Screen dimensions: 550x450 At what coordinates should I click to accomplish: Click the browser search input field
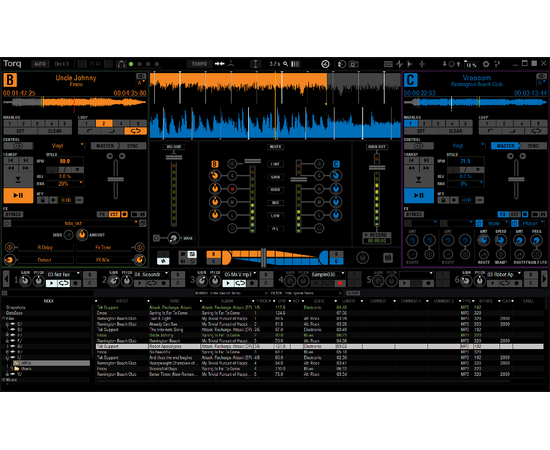(232, 293)
